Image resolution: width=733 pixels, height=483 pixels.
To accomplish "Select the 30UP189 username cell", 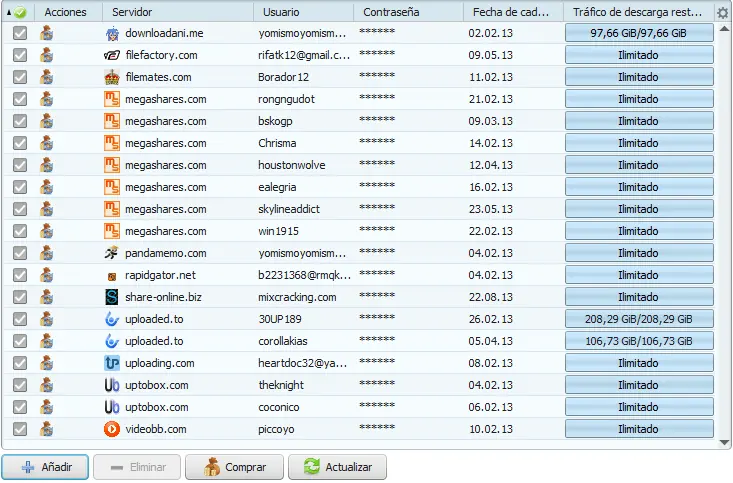I will pos(280,319).
